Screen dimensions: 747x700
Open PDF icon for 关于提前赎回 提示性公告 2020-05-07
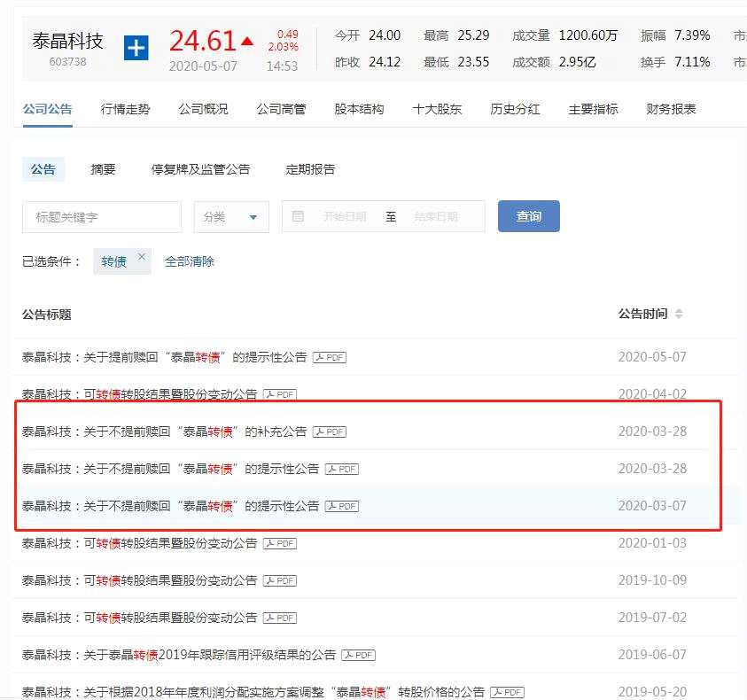(x=330, y=357)
